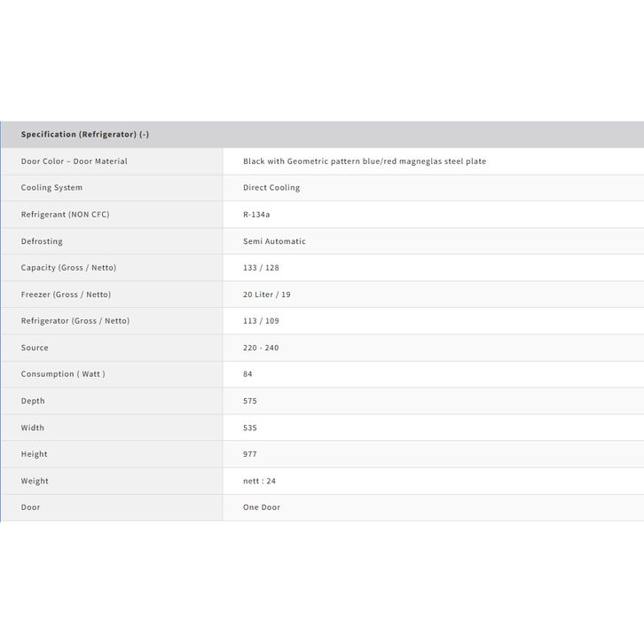Click the Door Color – Door Material label
The image size is (644, 644).
[75, 161]
